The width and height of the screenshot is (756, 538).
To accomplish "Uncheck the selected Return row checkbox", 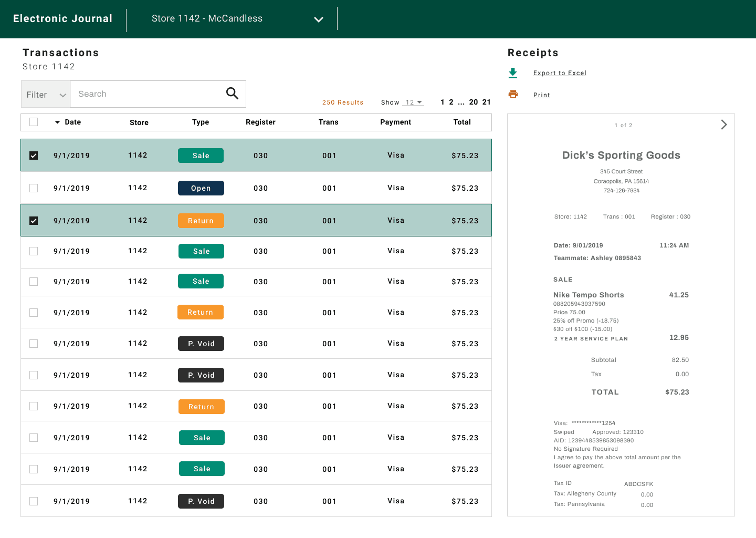I will click(x=34, y=221).
